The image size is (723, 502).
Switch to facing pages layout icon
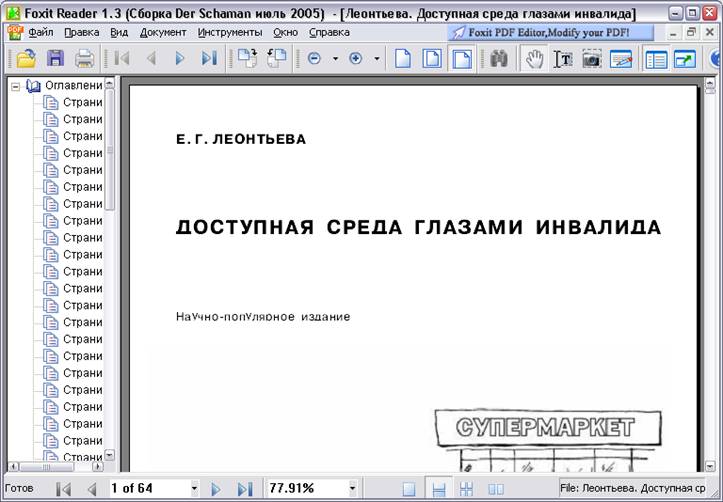[x=496, y=489]
